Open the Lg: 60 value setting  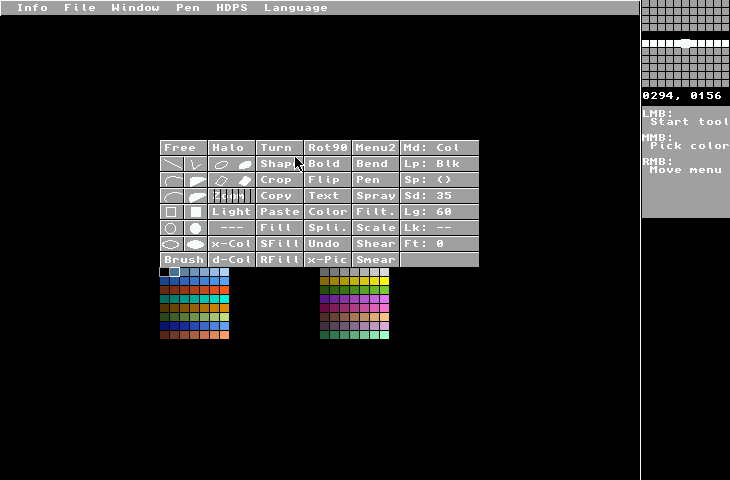pyautogui.click(x=439, y=212)
